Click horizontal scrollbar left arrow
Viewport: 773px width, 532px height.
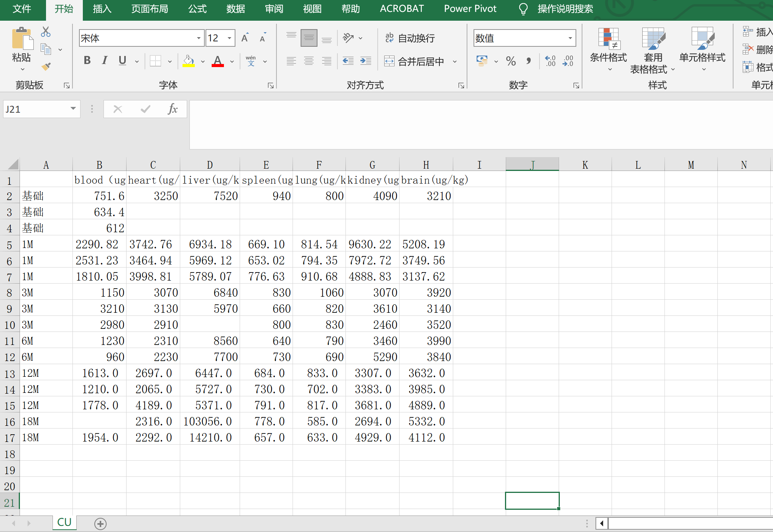602,523
